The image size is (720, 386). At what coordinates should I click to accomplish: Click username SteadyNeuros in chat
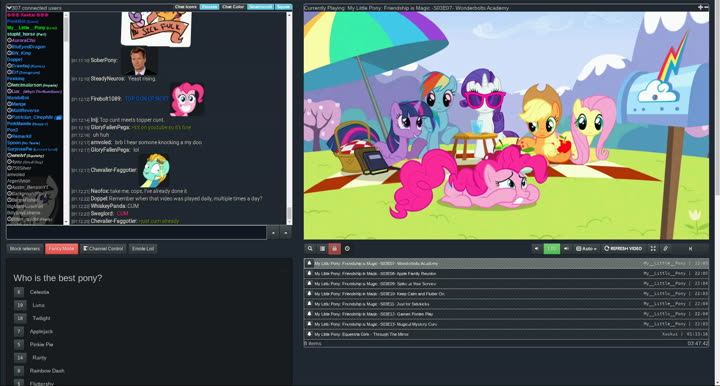(108, 78)
